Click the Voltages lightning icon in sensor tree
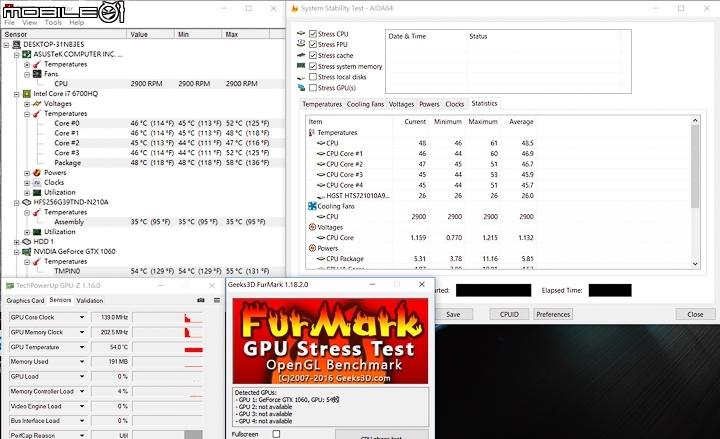The width and height of the screenshot is (720, 439). [x=37, y=104]
